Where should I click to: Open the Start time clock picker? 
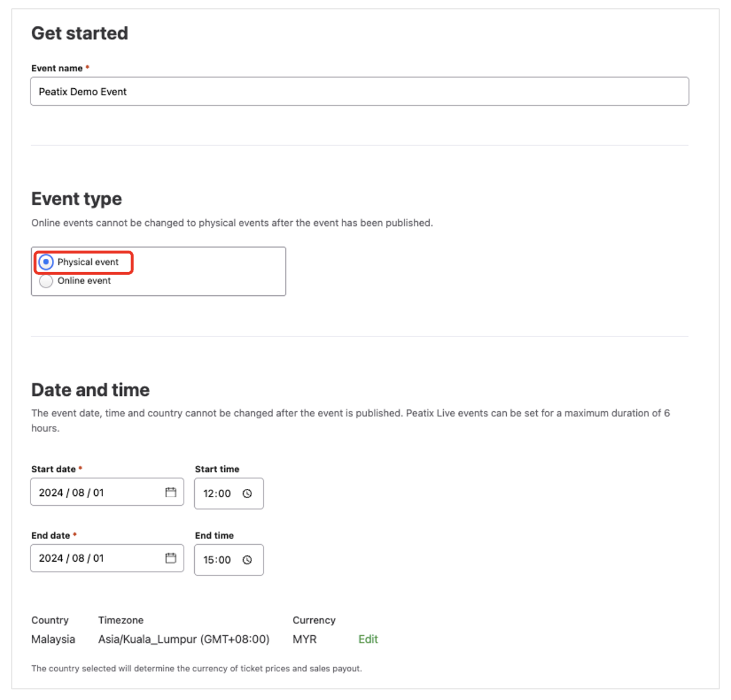pyautogui.click(x=248, y=494)
